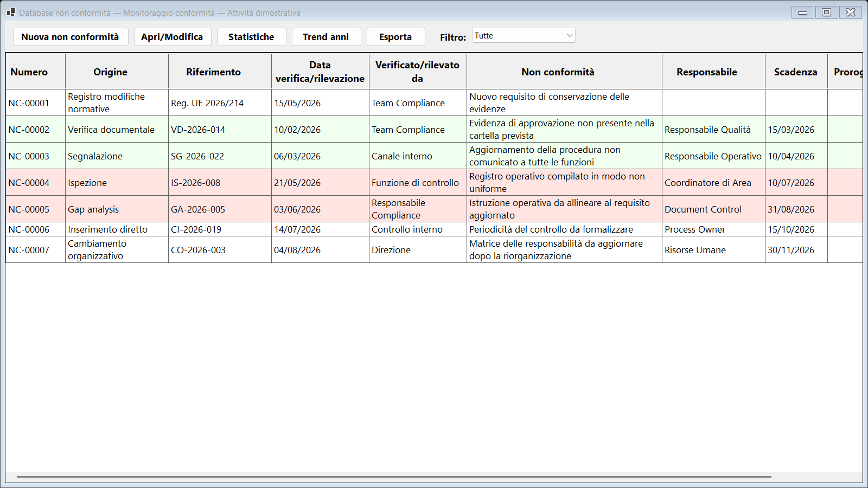This screenshot has width=868, height=488.
Task: Click the Non conformità column header
Action: point(564,72)
